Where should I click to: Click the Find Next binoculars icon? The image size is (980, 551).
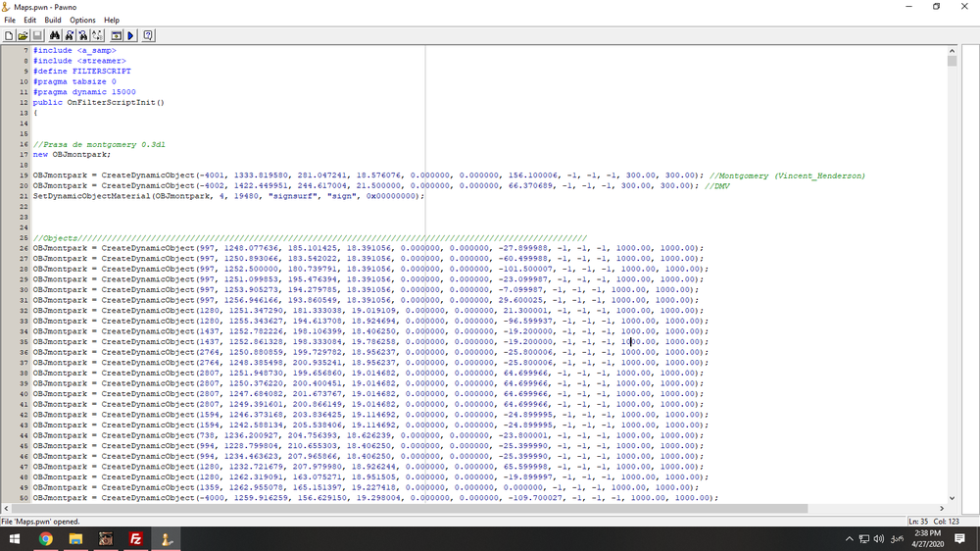click(69, 35)
